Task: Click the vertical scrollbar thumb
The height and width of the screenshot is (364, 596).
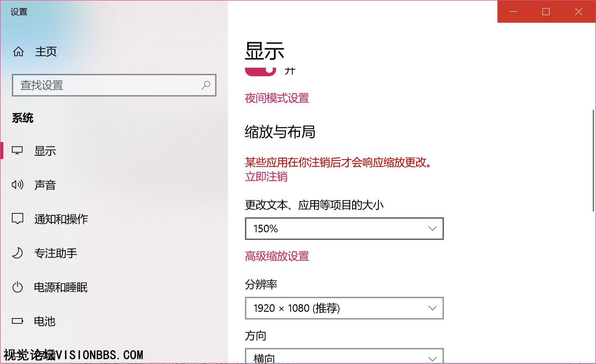Action: (593, 161)
